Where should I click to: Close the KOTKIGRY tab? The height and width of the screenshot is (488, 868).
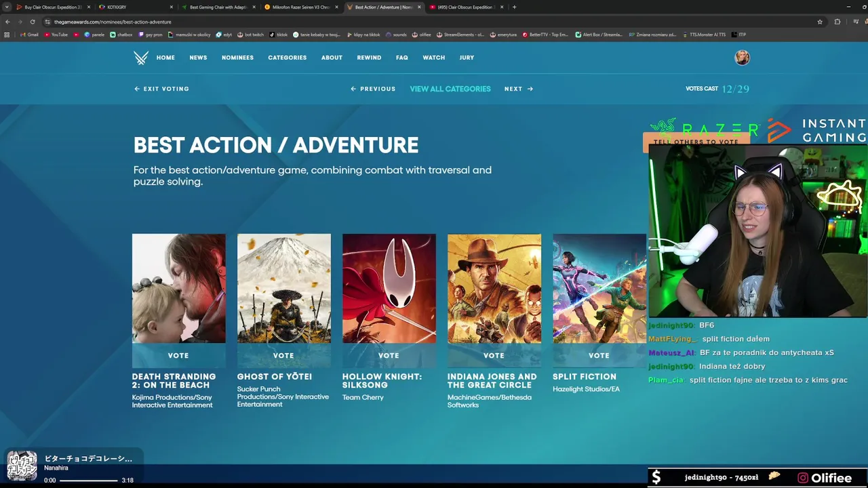pyautogui.click(x=171, y=7)
